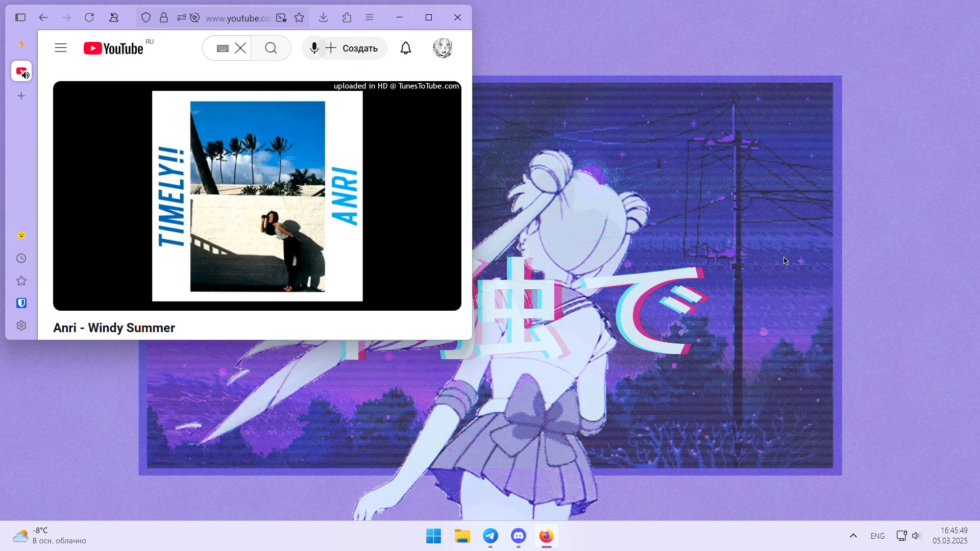Click the Firefox taskbar icon
Viewport: 980px width, 551px height.
coord(547,536)
